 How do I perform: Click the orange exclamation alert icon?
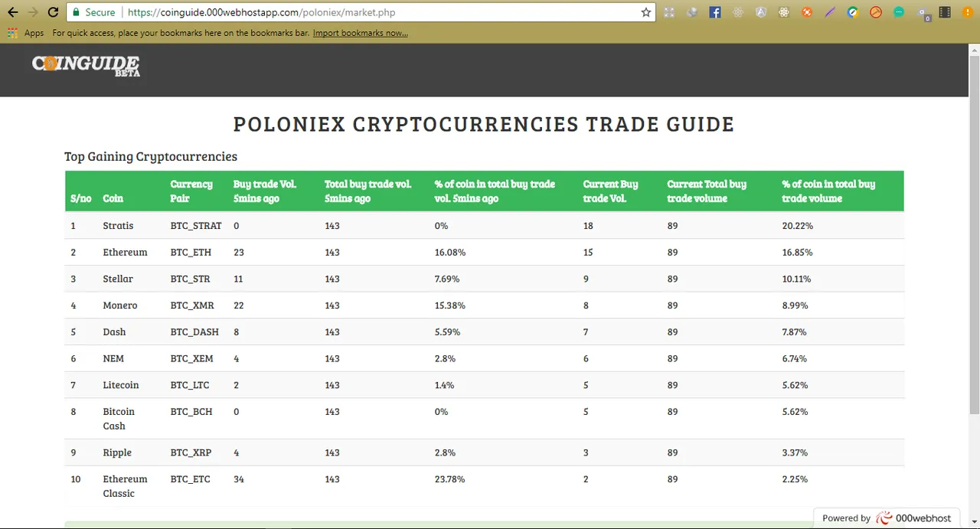(x=968, y=12)
